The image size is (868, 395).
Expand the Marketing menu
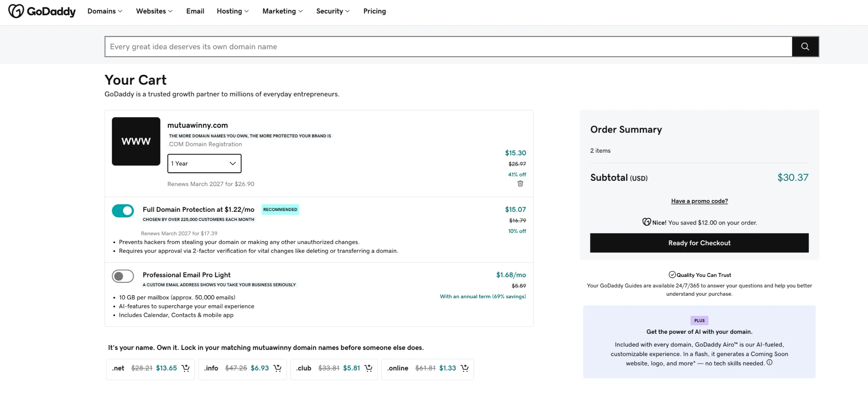click(282, 11)
